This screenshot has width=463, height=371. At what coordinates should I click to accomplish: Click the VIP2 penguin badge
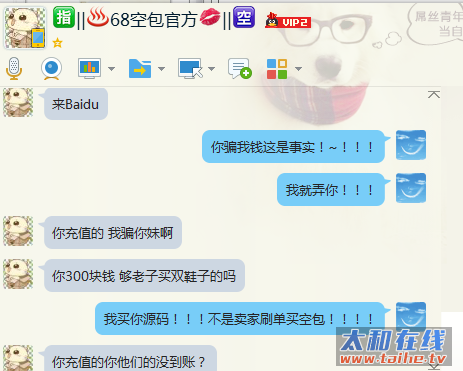tap(288, 21)
